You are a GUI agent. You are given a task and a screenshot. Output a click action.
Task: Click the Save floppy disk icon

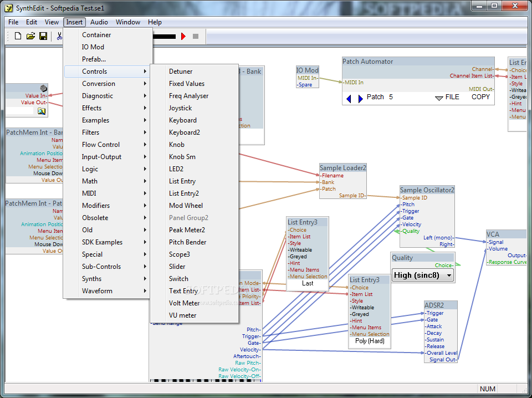point(43,36)
